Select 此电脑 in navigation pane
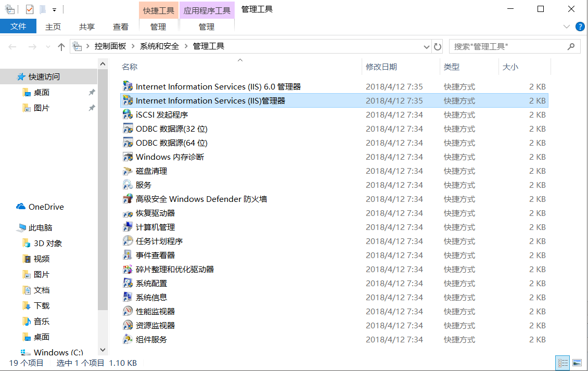The width and height of the screenshot is (588, 371). click(40, 228)
